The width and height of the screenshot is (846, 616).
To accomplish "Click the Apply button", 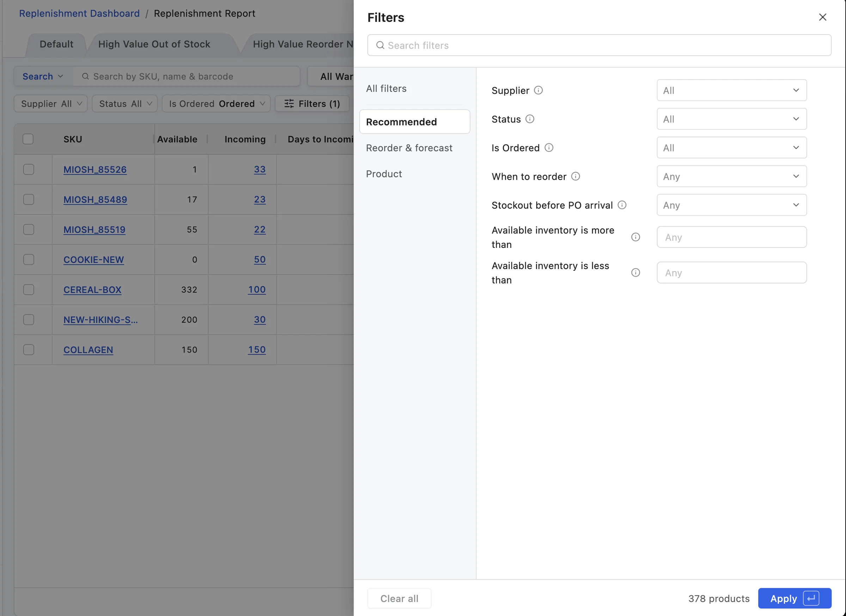I will pos(795,598).
